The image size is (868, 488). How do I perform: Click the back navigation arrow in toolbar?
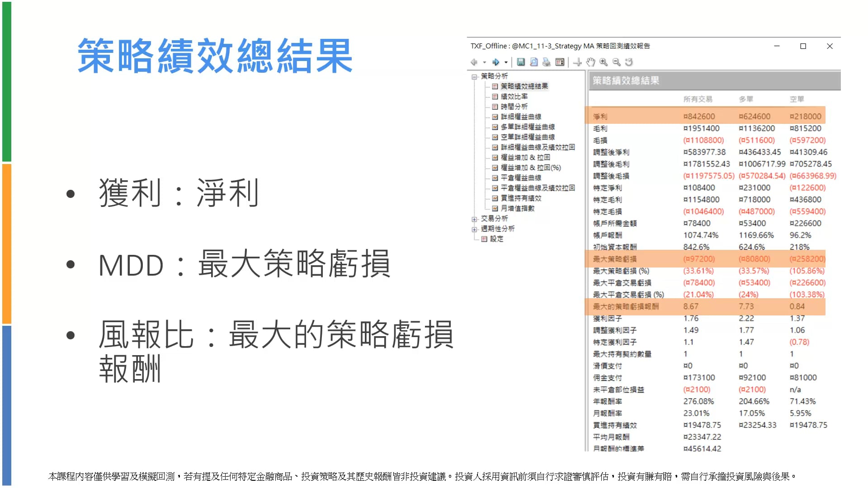(x=474, y=62)
